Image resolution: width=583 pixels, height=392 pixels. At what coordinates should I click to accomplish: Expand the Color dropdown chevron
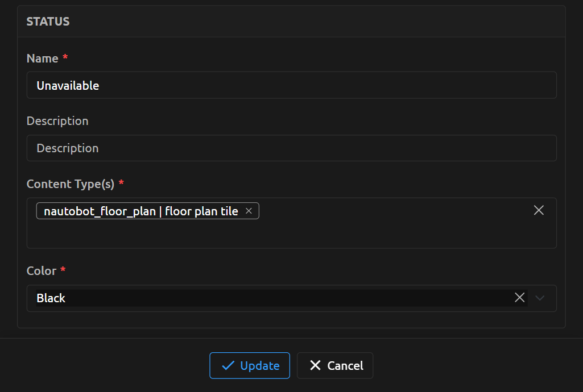click(x=540, y=298)
